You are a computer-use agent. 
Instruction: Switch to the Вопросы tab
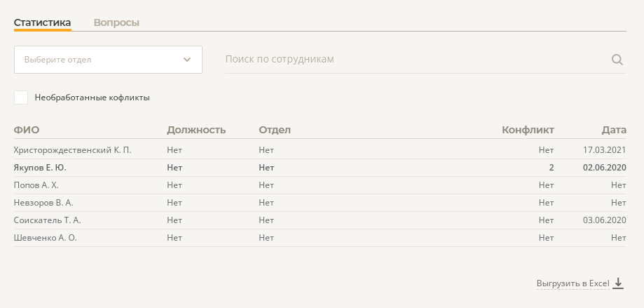[116, 22]
